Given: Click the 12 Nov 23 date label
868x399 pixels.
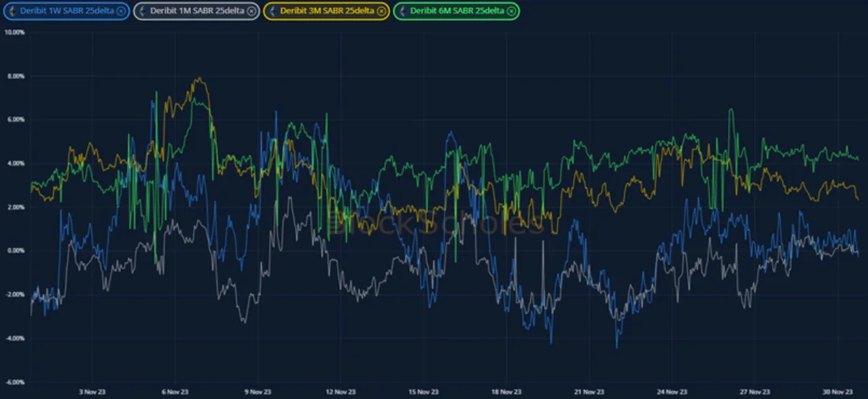Looking at the screenshot, I should 341,392.
